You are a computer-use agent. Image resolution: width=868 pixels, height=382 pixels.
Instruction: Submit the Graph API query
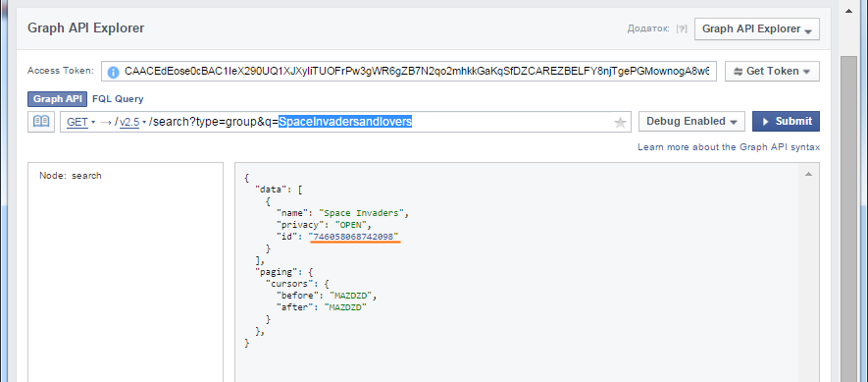tap(786, 122)
